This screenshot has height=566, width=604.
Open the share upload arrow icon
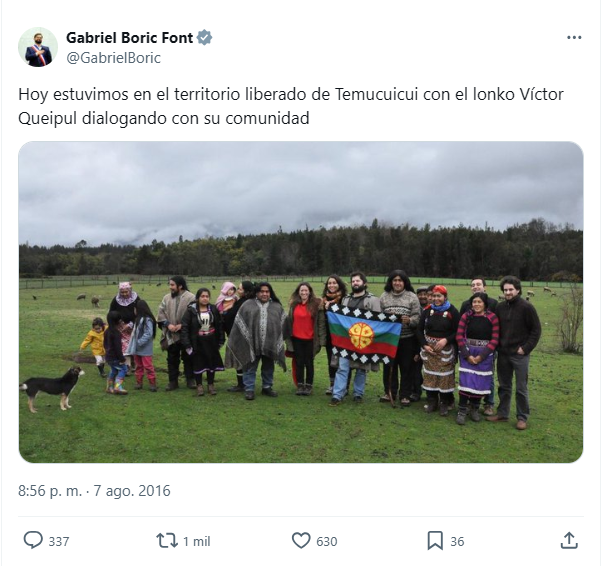point(569,540)
